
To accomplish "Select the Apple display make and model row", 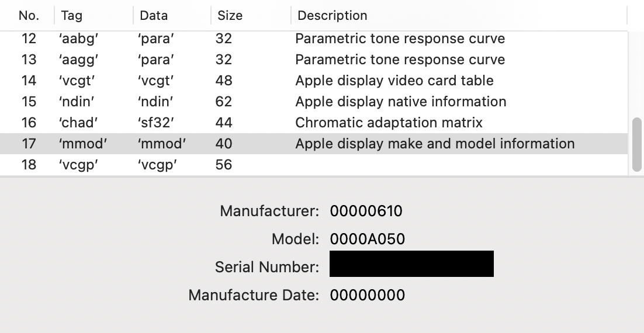I will (434, 144).
